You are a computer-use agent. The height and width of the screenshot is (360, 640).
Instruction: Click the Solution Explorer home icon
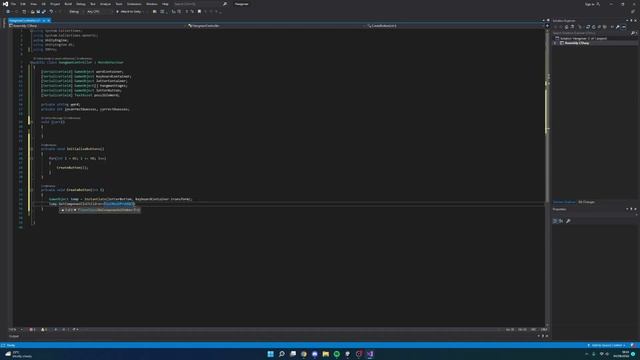567,27
